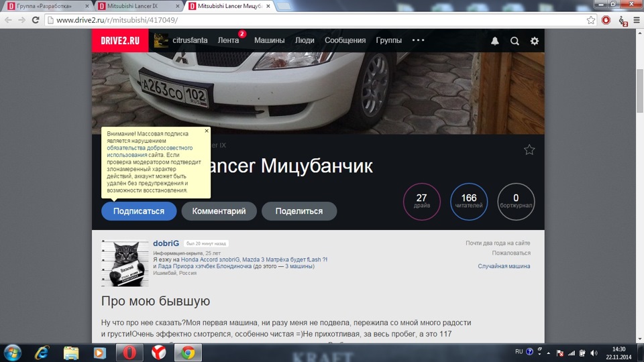Click the Подписаться button
The width and height of the screenshot is (644, 362).
pos(139,211)
